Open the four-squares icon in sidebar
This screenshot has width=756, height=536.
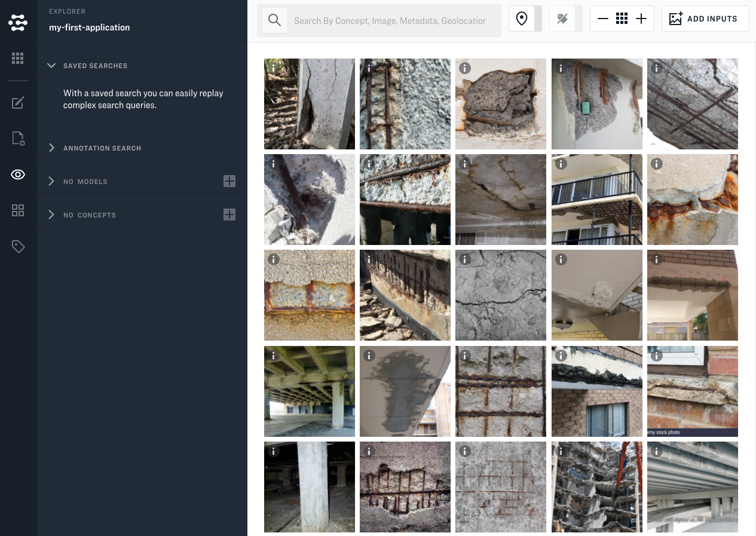click(x=18, y=210)
